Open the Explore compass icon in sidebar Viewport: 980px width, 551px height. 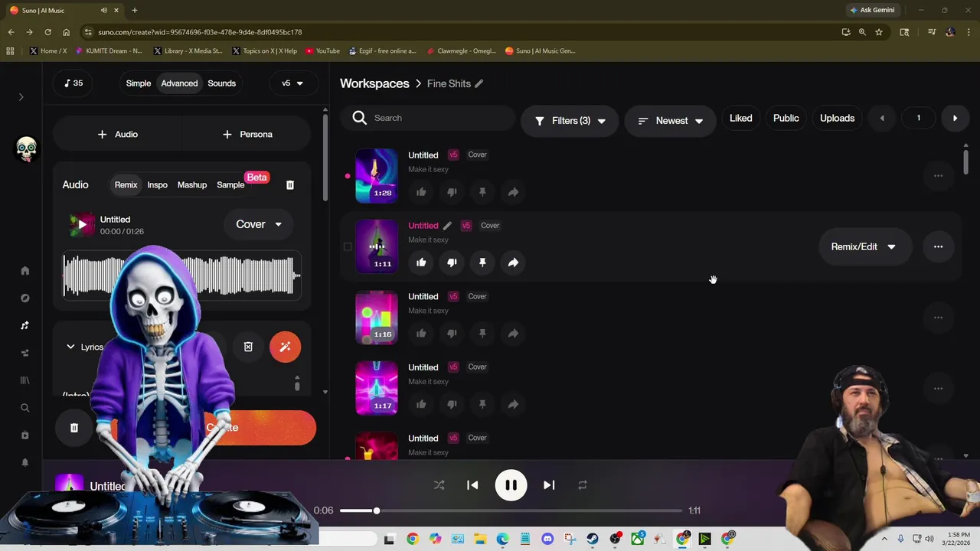(24, 298)
